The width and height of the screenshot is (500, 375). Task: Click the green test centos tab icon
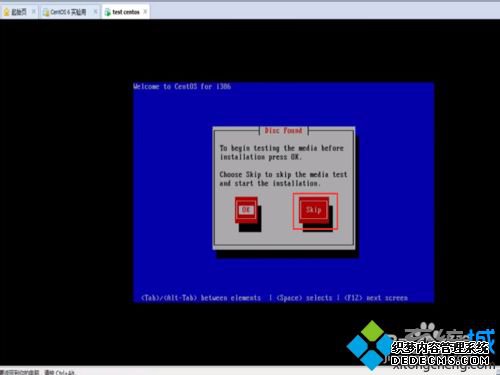pos(107,12)
